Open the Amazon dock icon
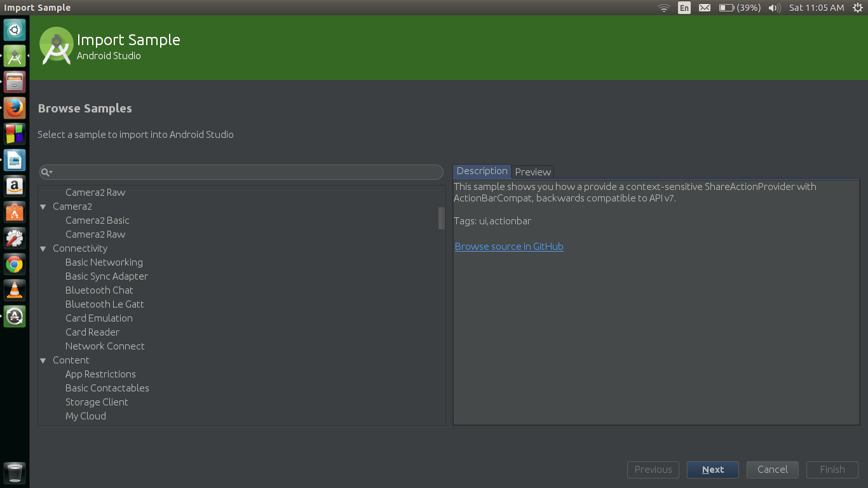This screenshot has height=488, width=868. 15,186
